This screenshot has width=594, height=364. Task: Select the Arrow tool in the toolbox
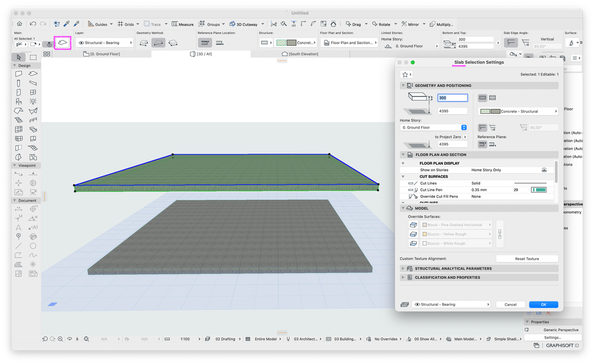[x=19, y=57]
